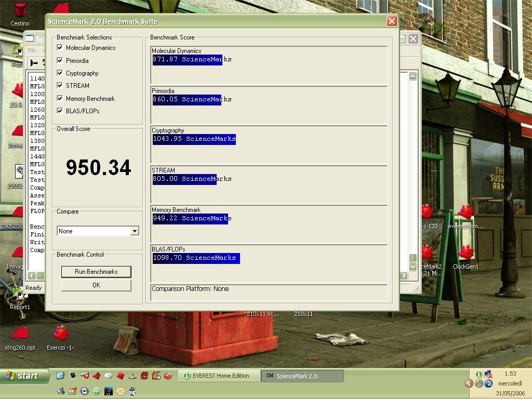The height and width of the screenshot is (399, 532).
Task: Click the 950.34 overall score value
Action: tap(98, 168)
